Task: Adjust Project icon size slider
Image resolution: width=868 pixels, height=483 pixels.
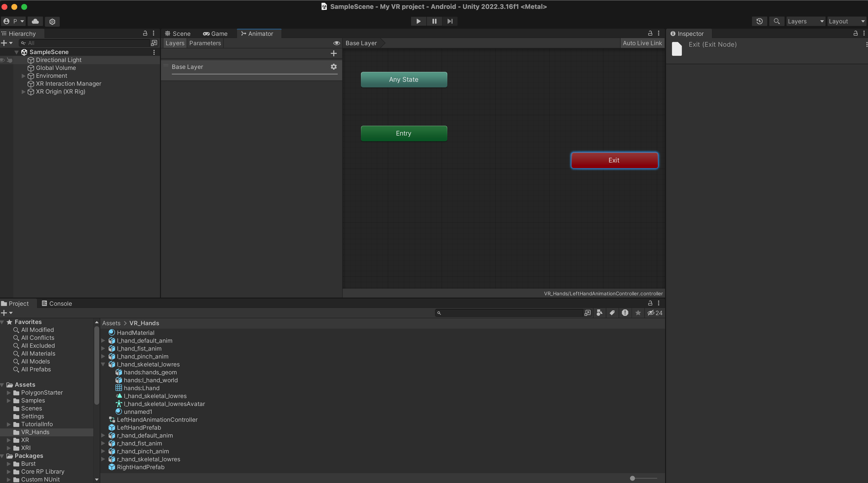Action: point(632,478)
